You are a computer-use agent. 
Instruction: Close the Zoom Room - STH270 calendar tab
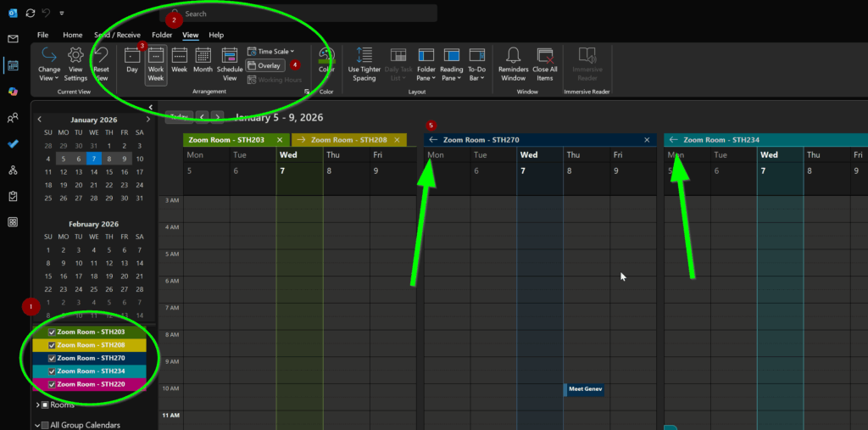(647, 140)
